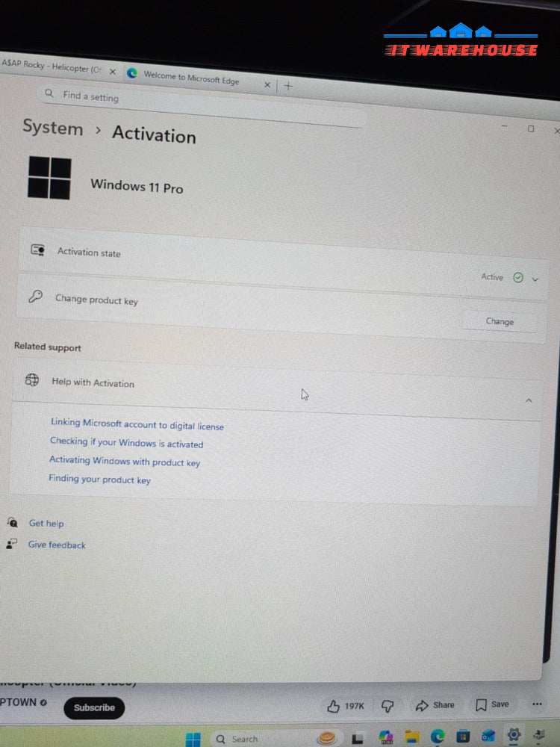Click the Windows logo next to Windows 11 Pro
Image resolution: width=560 pixels, height=747 pixels.
tap(49, 178)
